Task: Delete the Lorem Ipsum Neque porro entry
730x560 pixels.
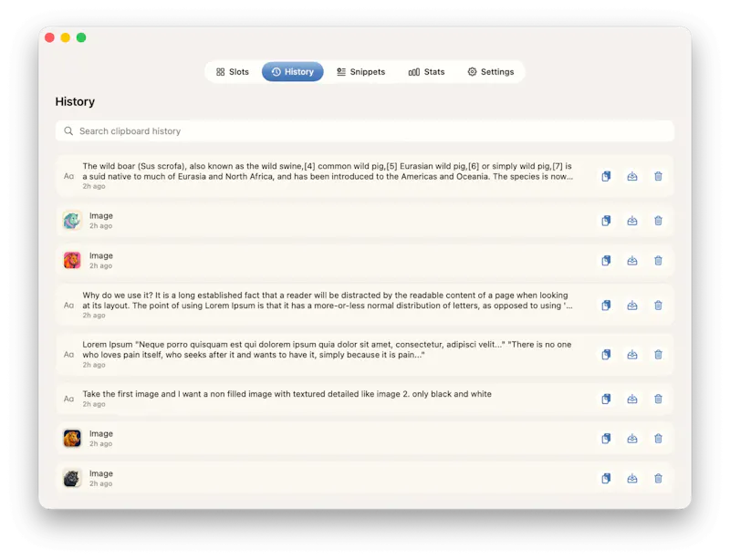Action: pos(658,355)
